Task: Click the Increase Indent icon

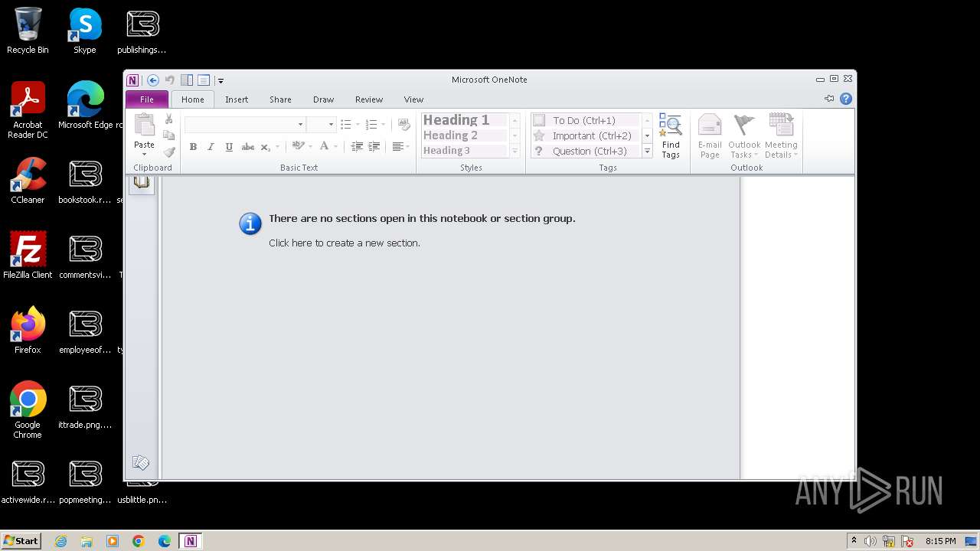Action: click(x=374, y=146)
